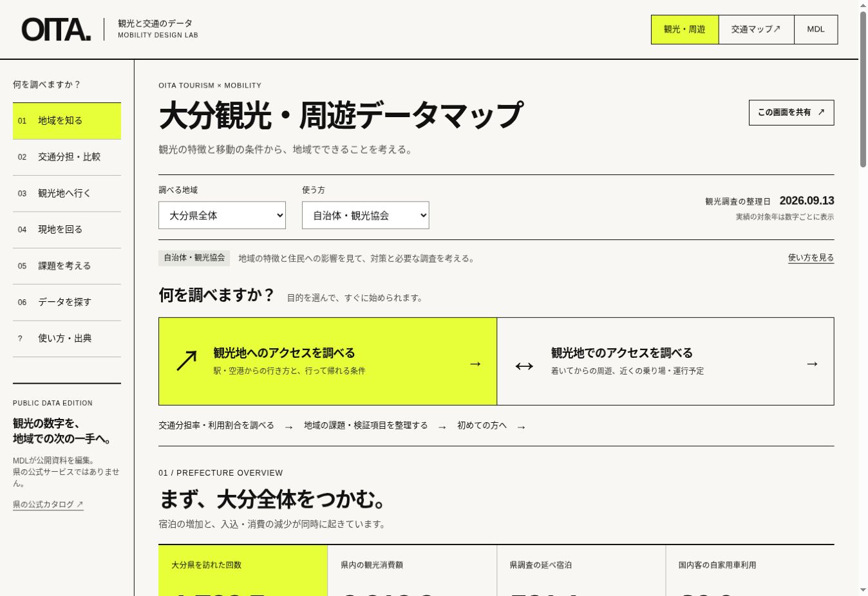Click the scrollbar down arrow
The image size is (868, 596).
(x=863, y=590)
